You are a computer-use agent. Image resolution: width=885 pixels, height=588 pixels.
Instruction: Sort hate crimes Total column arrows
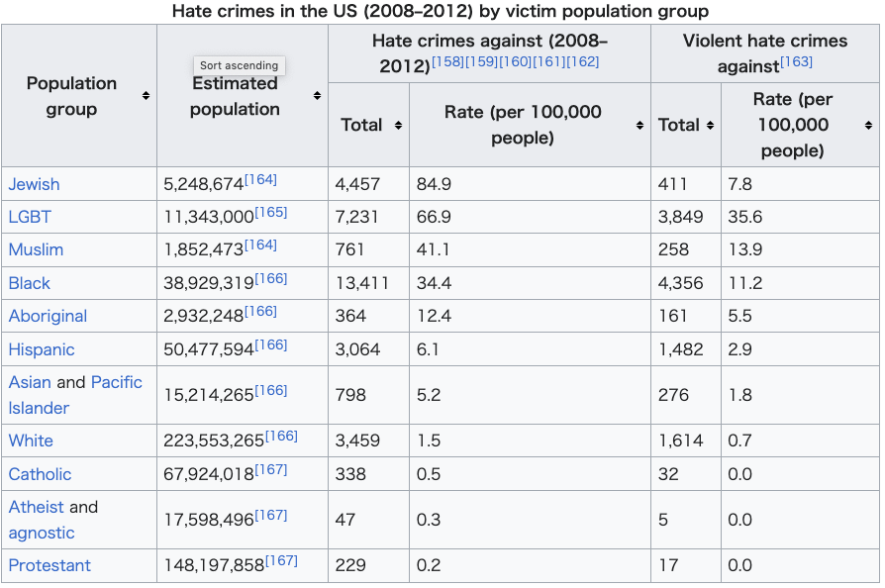pos(398,126)
